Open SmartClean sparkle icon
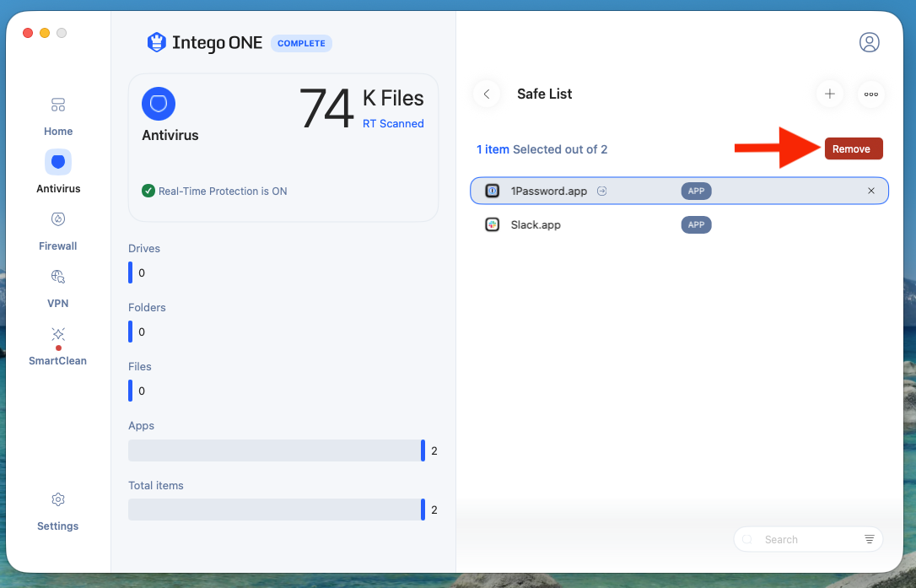916x588 pixels. click(58, 334)
